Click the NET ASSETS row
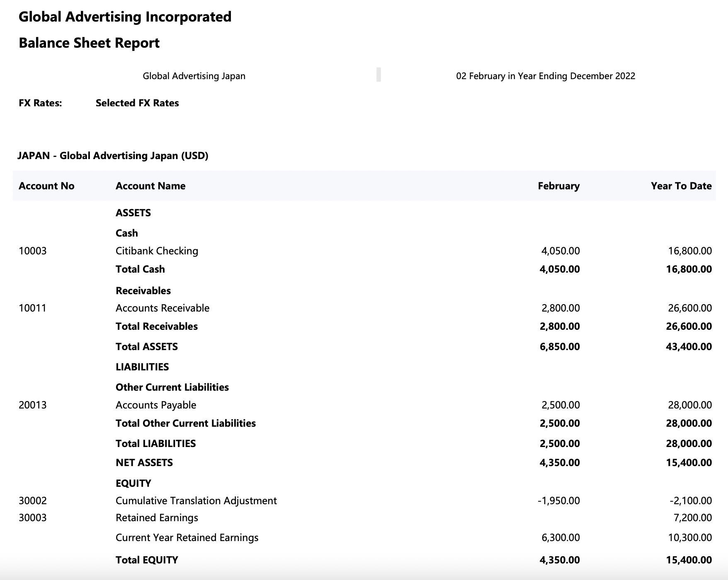The image size is (728, 580). click(x=144, y=462)
